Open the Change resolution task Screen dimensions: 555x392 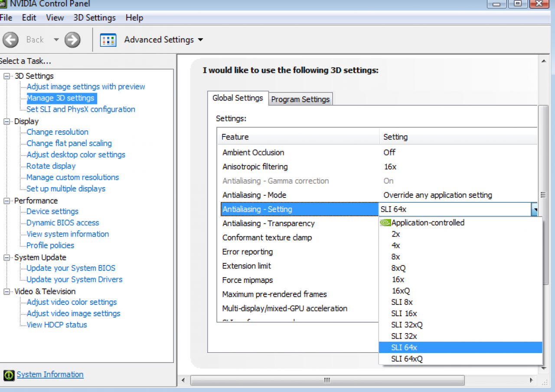(57, 132)
